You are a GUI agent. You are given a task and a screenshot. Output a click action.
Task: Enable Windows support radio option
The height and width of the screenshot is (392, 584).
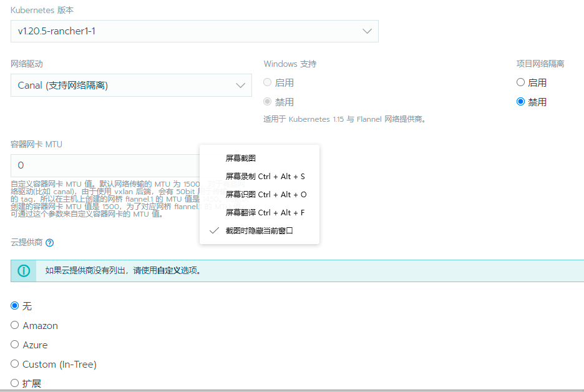coord(268,82)
